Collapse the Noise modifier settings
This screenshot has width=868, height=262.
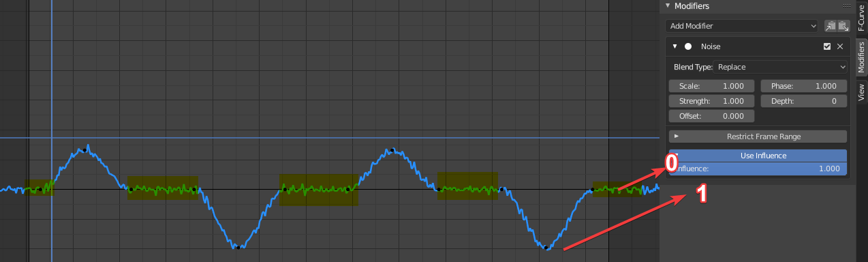pos(675,46)
